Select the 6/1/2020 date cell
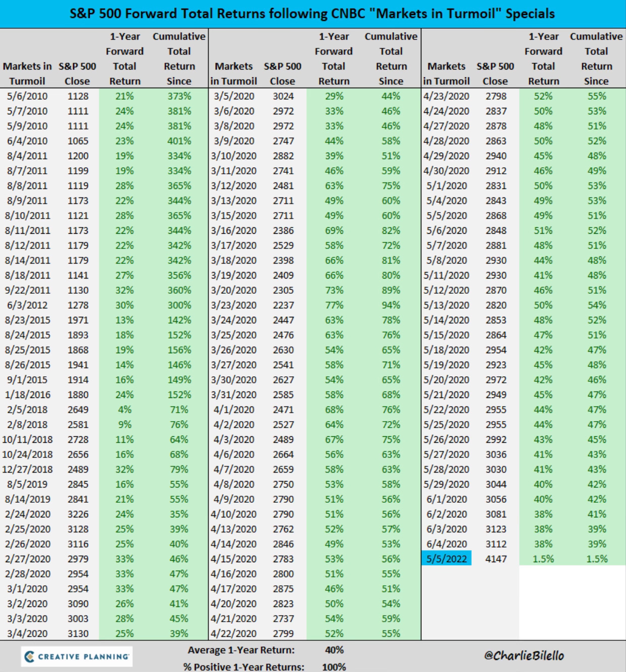626x672 pixels. (447, 499)
